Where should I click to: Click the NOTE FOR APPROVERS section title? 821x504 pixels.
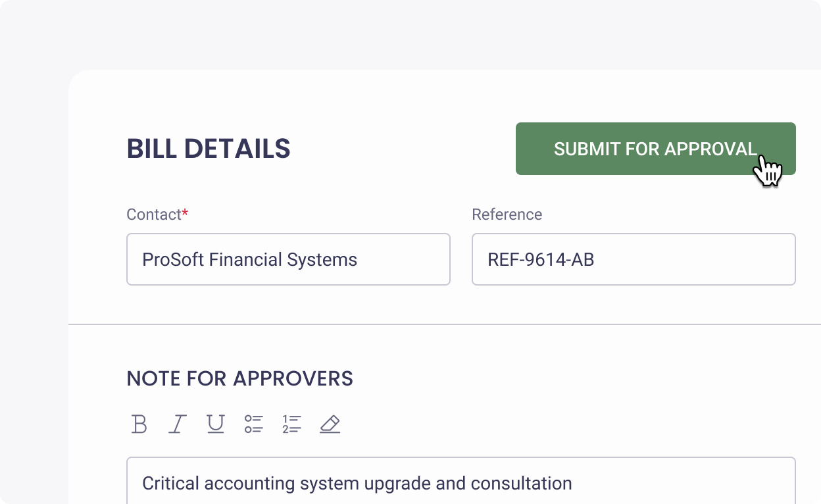coord(239,378)
